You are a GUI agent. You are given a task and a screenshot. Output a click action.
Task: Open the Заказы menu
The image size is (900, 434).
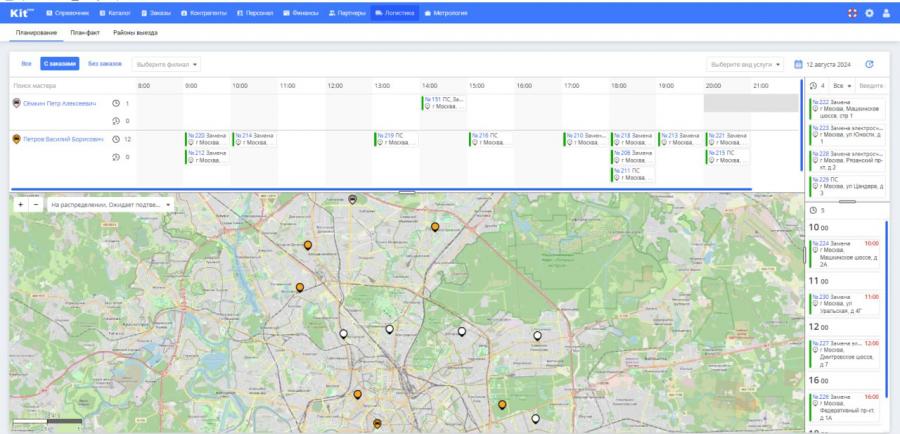(156, 13)
